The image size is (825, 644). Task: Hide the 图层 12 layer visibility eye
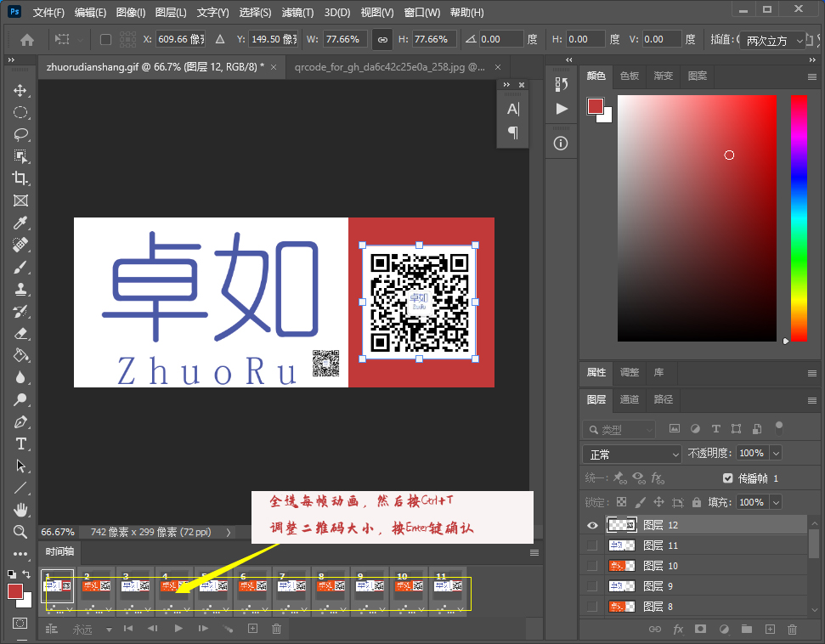(x=592, y=524)
